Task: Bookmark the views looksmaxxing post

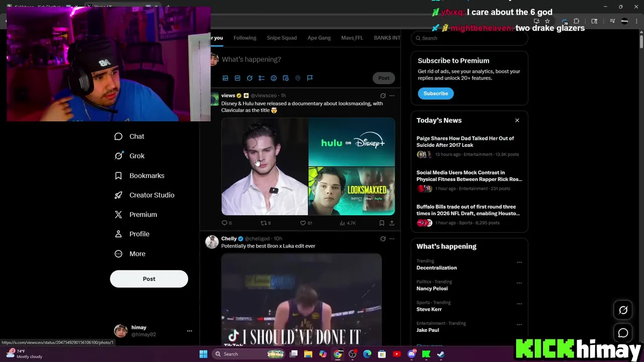Action: click(x=382, y=223)
